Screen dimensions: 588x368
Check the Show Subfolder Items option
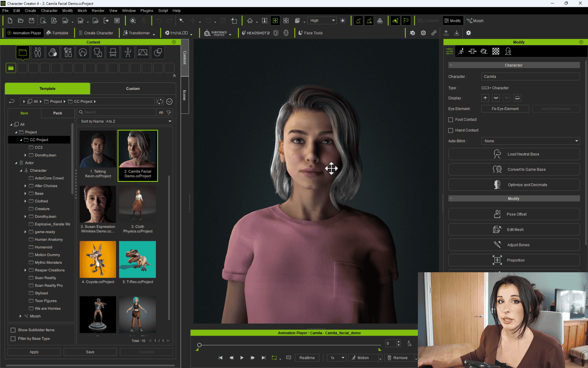[x=13, y=330]
